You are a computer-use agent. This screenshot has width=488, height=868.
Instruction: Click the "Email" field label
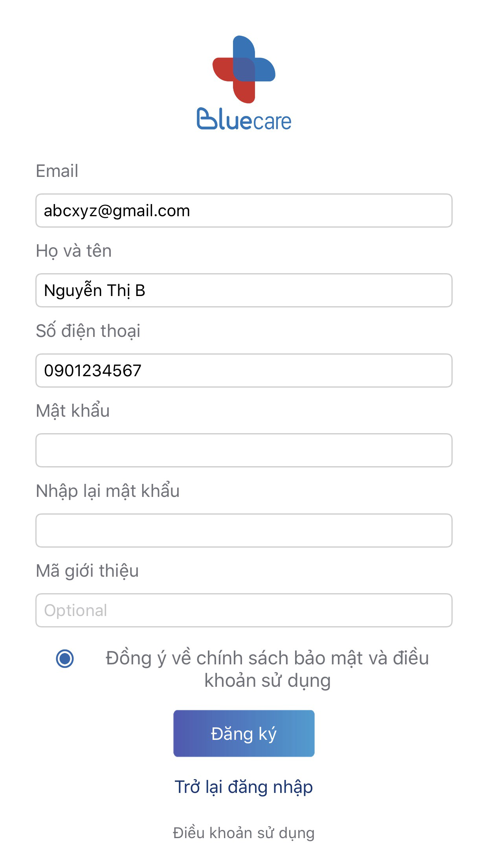[x=57, y=171]
